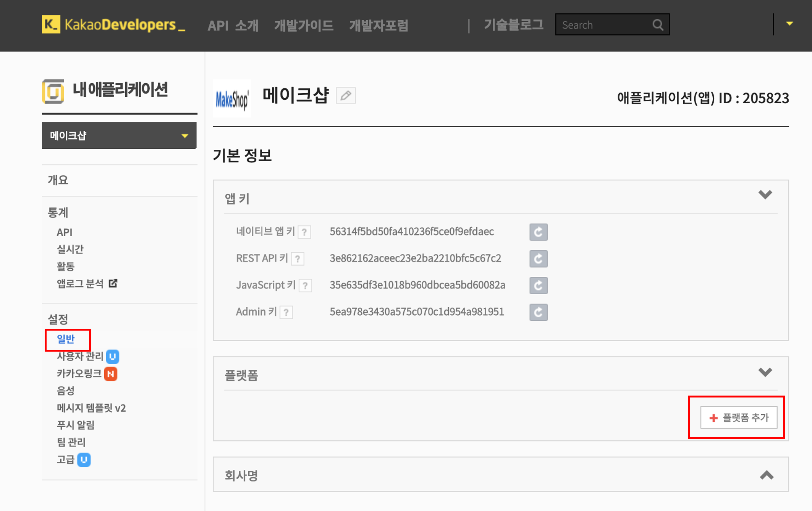This screenshot has height=511, width=812.
Task: Click the help icon for REST API 키
Action: pyautogui.click(x=298, y=259)
